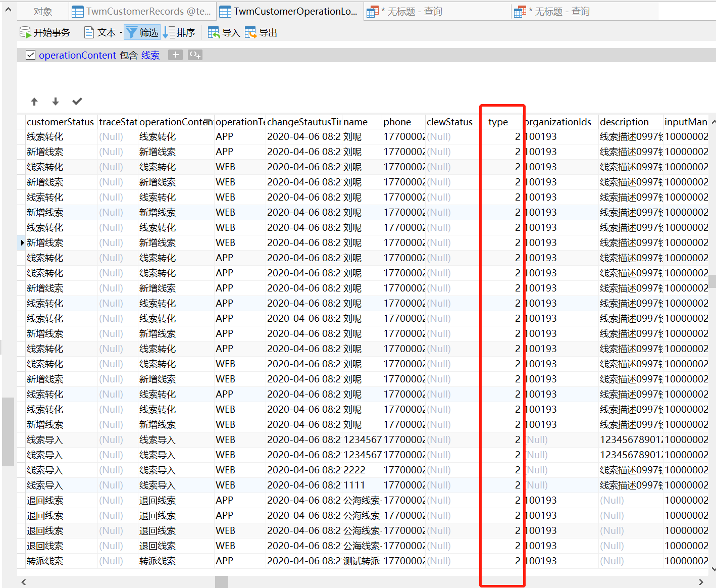Image resolution: width=716 pixels, height=588 pixels.
Task: Click the type column header
Action: click(x=504, y=122)
